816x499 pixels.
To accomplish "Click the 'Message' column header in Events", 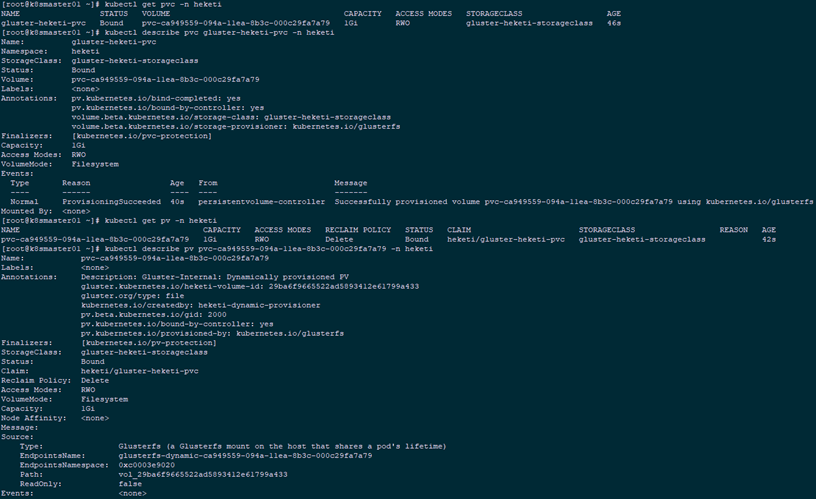I will tap(351, 183).
